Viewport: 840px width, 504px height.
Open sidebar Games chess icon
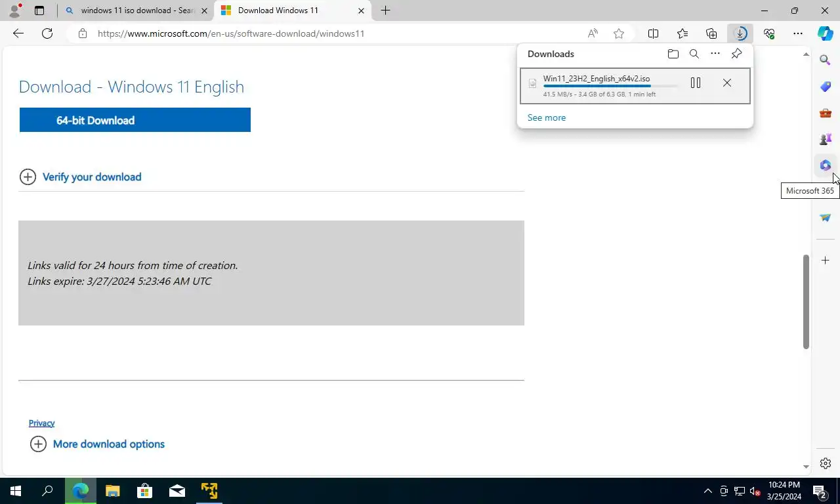[826, 138]
